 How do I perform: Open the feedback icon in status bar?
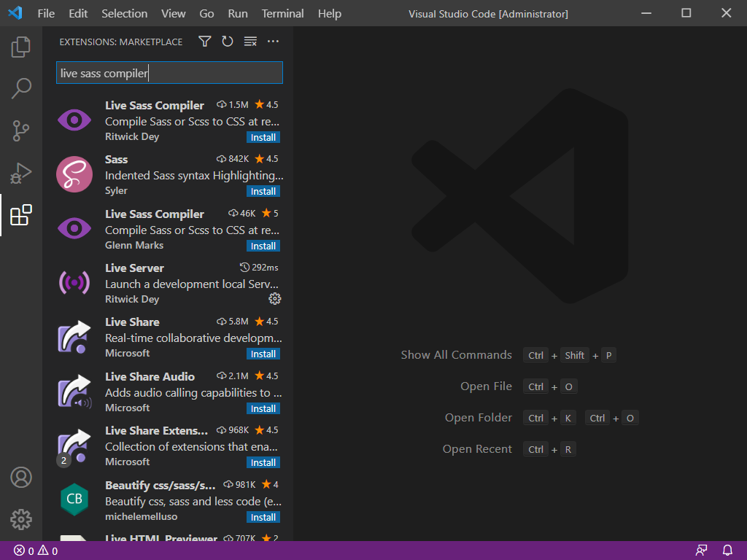point(701,551)
